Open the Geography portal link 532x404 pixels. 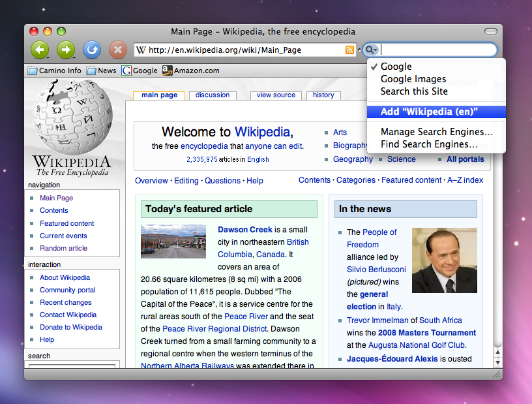click(353, 159)
